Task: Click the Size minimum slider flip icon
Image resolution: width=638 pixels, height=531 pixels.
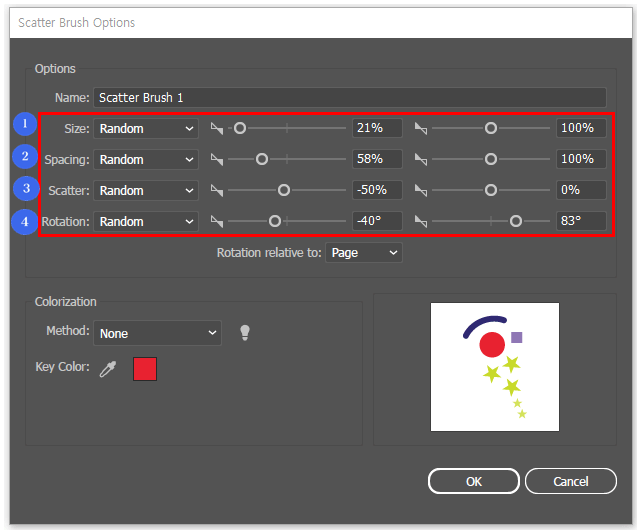Action: [217, 129]
